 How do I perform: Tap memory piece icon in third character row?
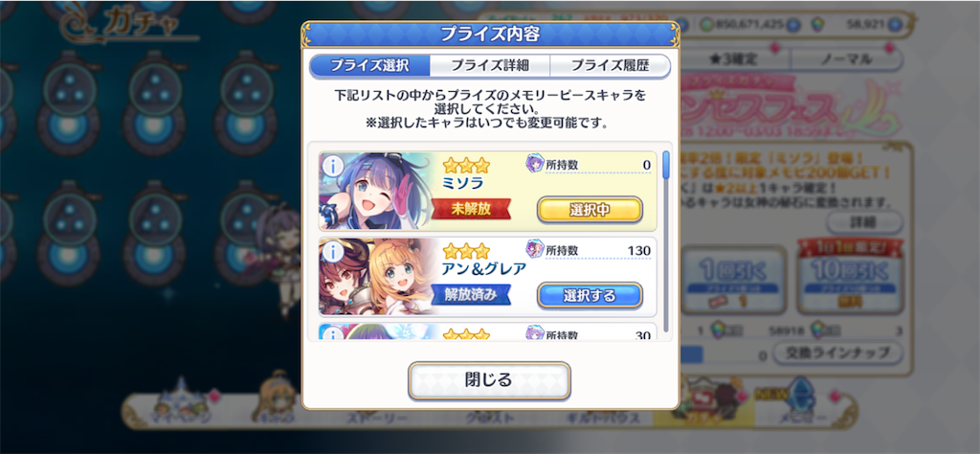pos(534,333)
